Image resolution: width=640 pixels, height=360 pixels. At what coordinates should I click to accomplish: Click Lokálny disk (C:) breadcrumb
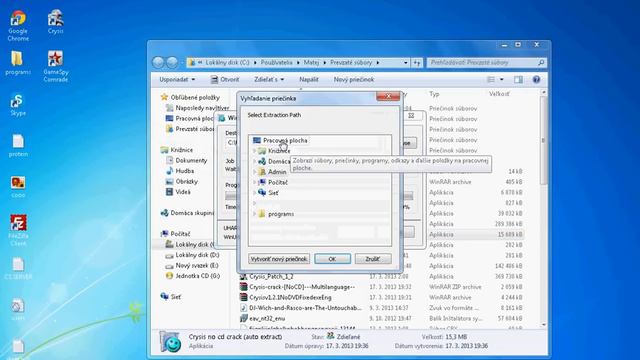[227, 62]
